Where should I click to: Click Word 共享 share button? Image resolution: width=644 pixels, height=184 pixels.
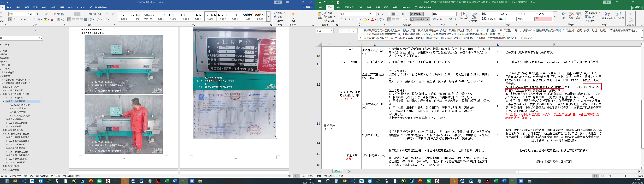[x=308, y=8]
